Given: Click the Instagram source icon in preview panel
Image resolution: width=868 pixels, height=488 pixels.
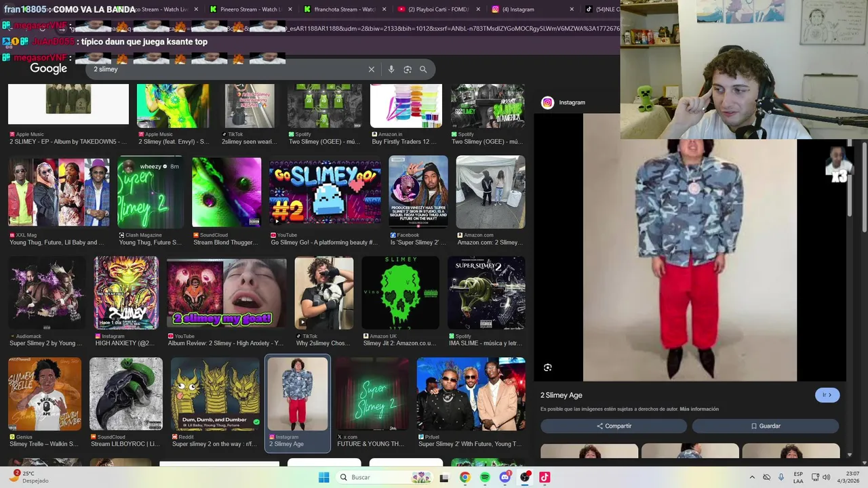Looking at the screenshot, I should 547,102.
